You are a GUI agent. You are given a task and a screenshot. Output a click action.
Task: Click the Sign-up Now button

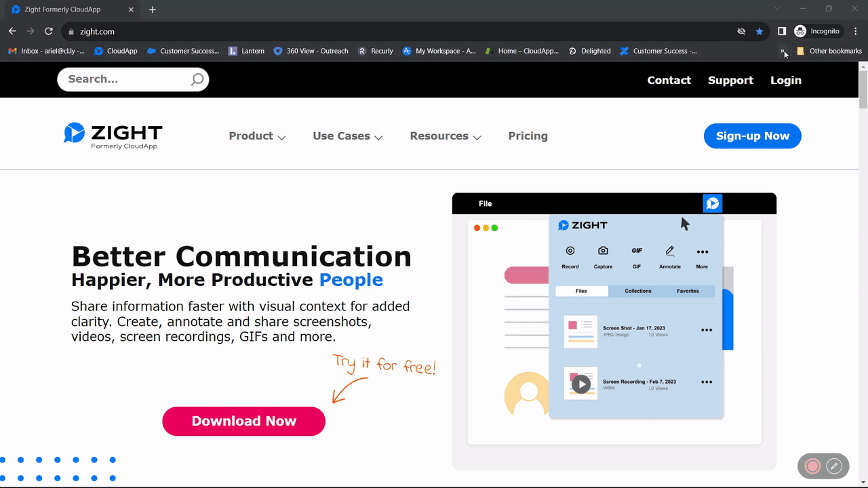tap(752, 136)
